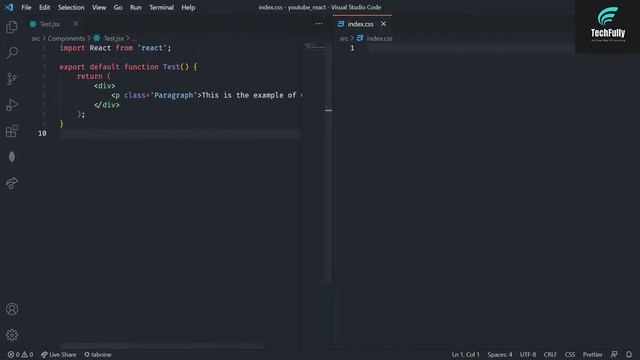
Task: Open the Manage gear icon
Action: coord(12,335)
